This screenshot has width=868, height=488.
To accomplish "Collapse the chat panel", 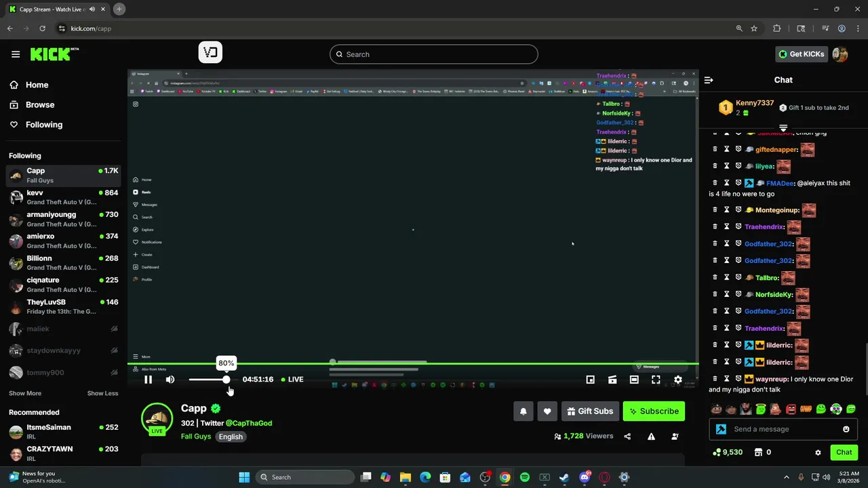I will pyautogui.click(x=709, y=80).
